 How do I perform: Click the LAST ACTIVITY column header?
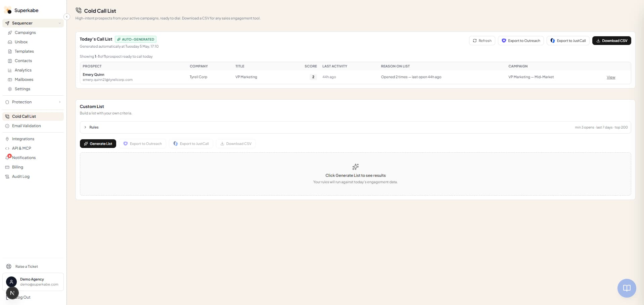[334, 66]
